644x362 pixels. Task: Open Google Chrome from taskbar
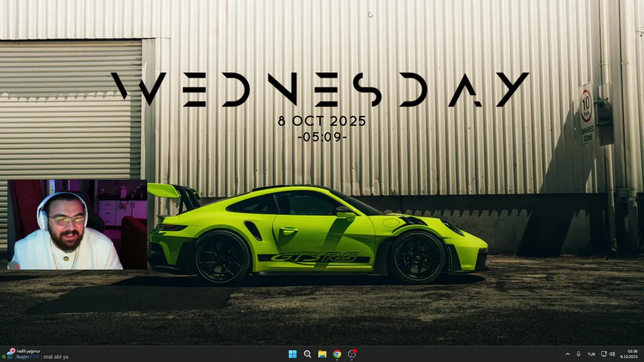[x=337, y=354]
